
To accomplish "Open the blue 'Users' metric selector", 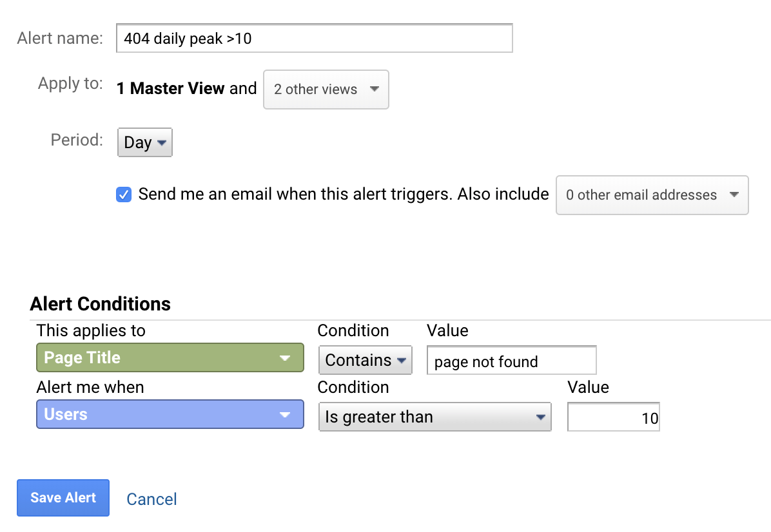I will (170, 414).
